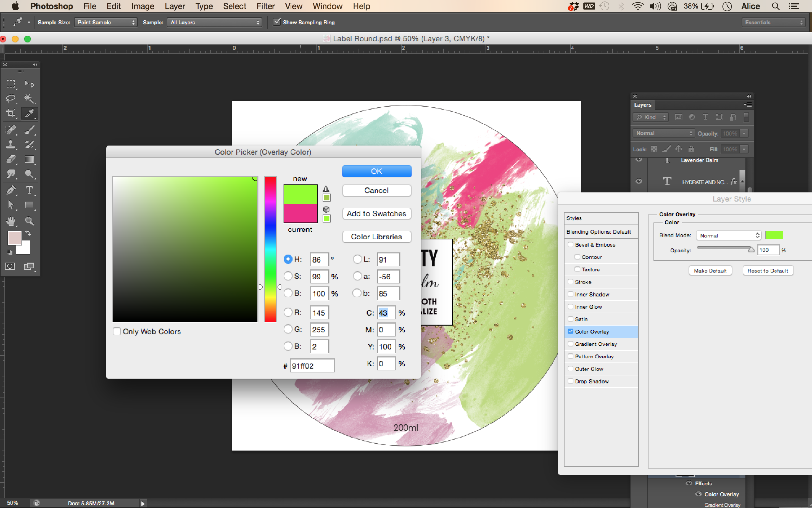The height and width of the screenshot is (508, 812).
Task: Change screen mode in toolbox
Action: [29, 266]
